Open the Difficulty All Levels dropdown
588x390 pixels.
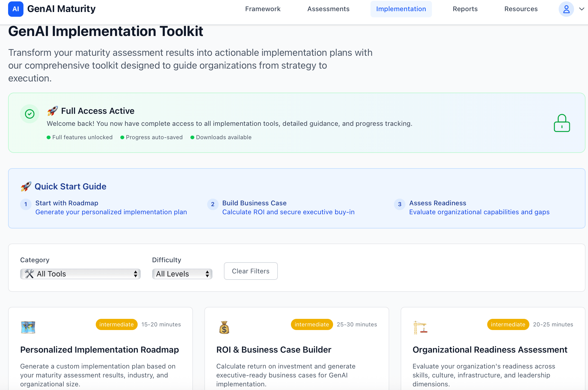182,274
